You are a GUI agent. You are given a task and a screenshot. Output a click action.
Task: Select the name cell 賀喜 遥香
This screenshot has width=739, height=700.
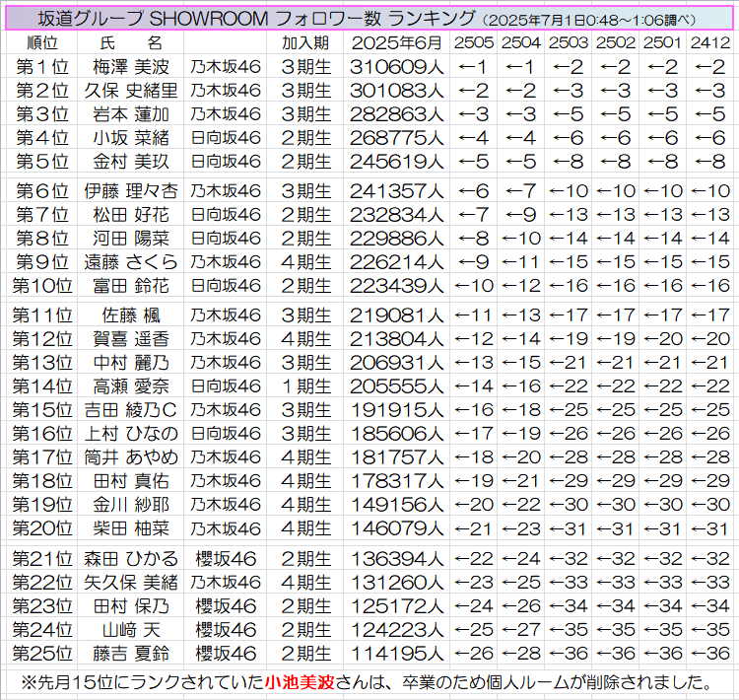tap(131, 339)
